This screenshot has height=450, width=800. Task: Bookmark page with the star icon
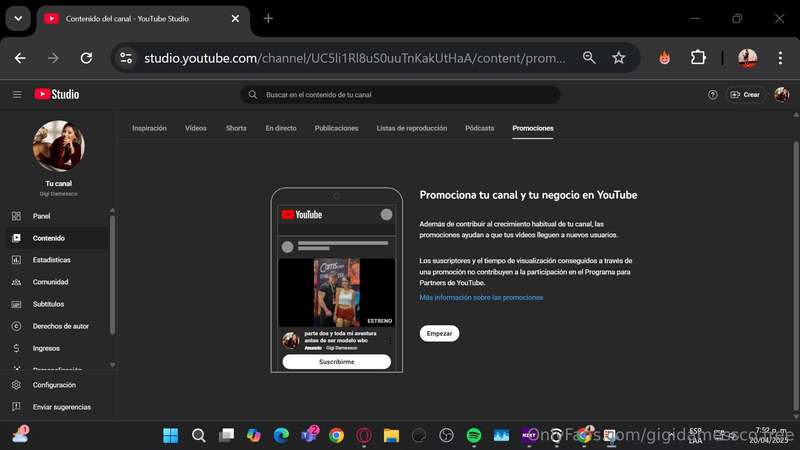(618, 58)
